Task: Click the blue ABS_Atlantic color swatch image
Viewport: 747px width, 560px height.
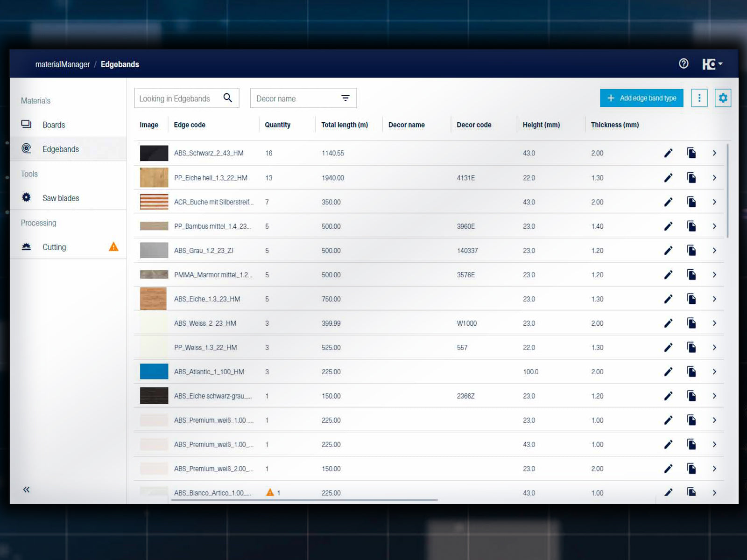Action: click(x=154, y=371)
